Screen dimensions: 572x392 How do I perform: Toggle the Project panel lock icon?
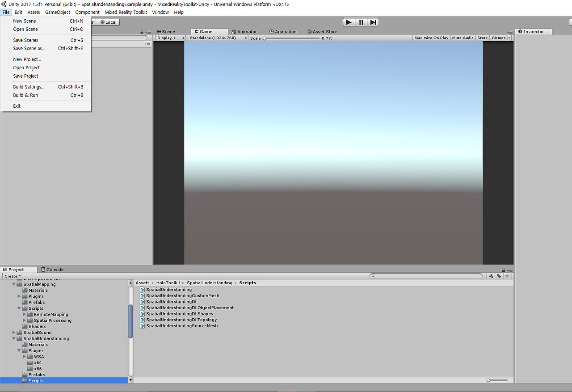[504, 270]
